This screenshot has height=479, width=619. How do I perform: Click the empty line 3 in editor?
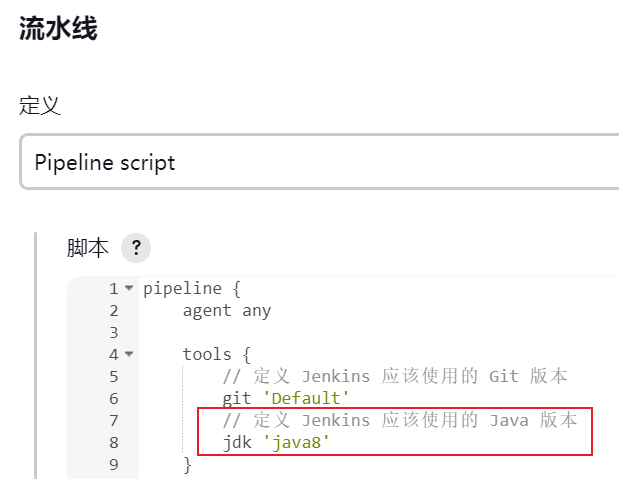pos(300,333)
